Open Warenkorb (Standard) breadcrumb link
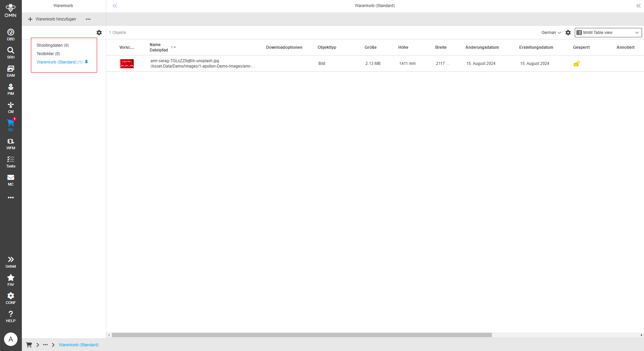The width and height of the screenshot is (644, 351). (79, 345)
